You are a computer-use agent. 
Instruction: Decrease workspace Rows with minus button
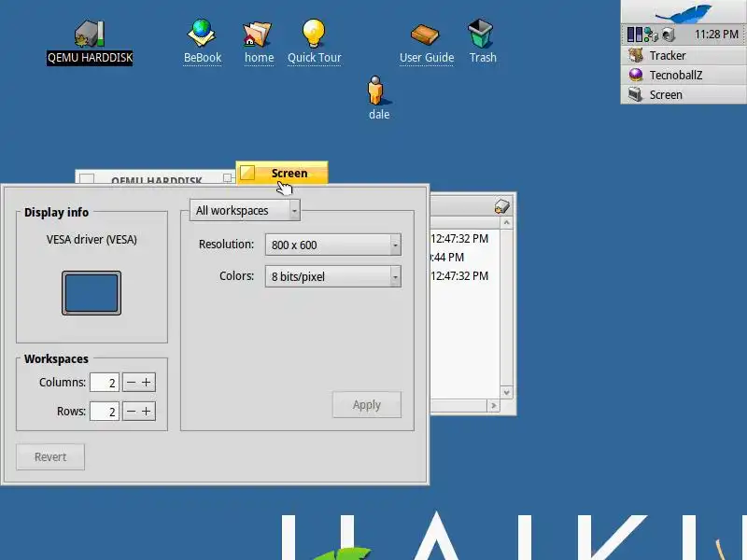131,412
